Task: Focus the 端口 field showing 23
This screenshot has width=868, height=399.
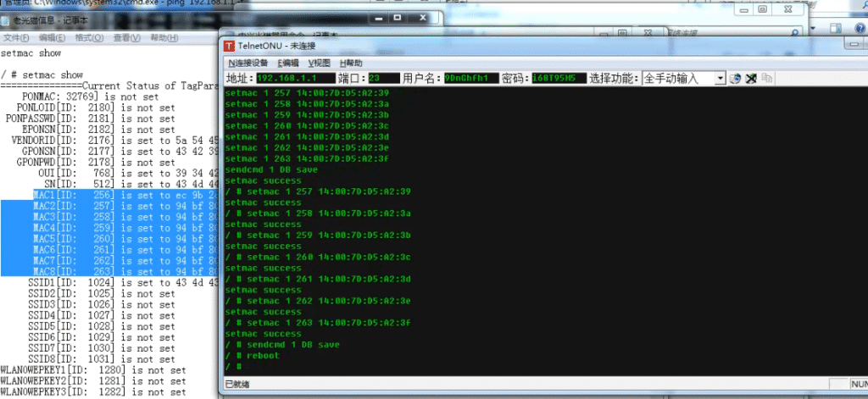Action: (x=384, y=78)
